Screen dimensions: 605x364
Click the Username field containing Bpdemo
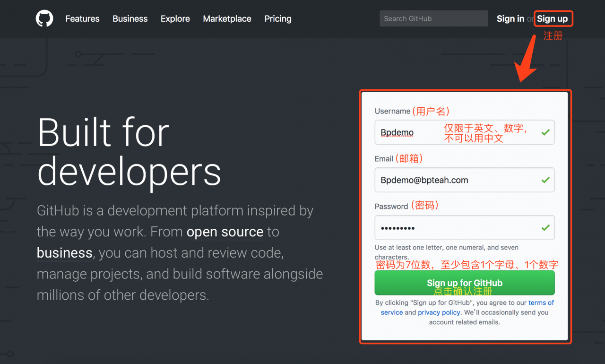465,132
